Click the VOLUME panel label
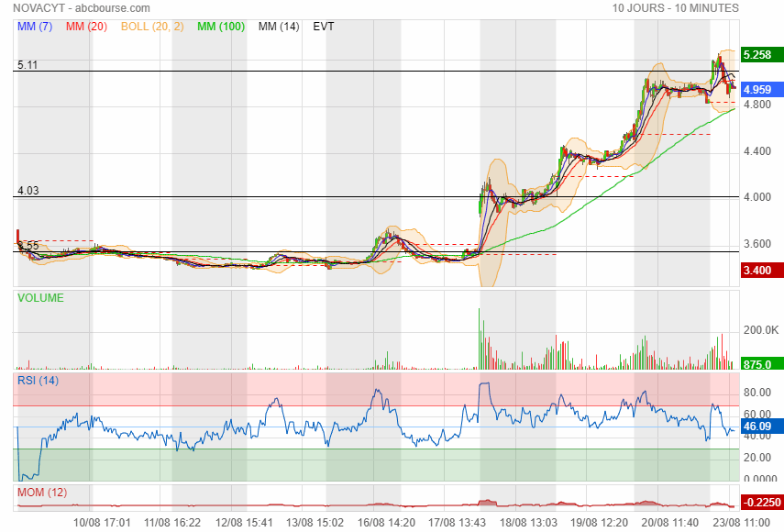The width and height of the screenshot is (784, 532). pyautogui.click(x=40, y=298)
